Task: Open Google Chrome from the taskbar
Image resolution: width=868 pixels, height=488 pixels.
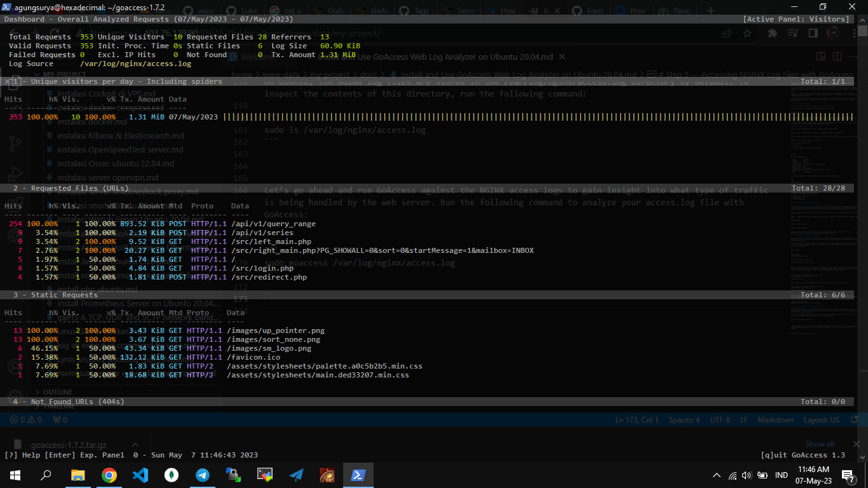Action: tap(109, 475)
